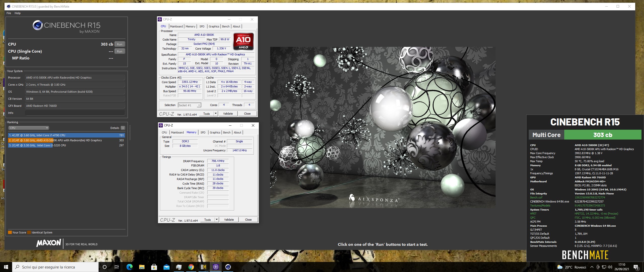Screen dimensions: 644x272
Task: Open the Socket #1 selection dropdown
Action: (x=189, y=105)
